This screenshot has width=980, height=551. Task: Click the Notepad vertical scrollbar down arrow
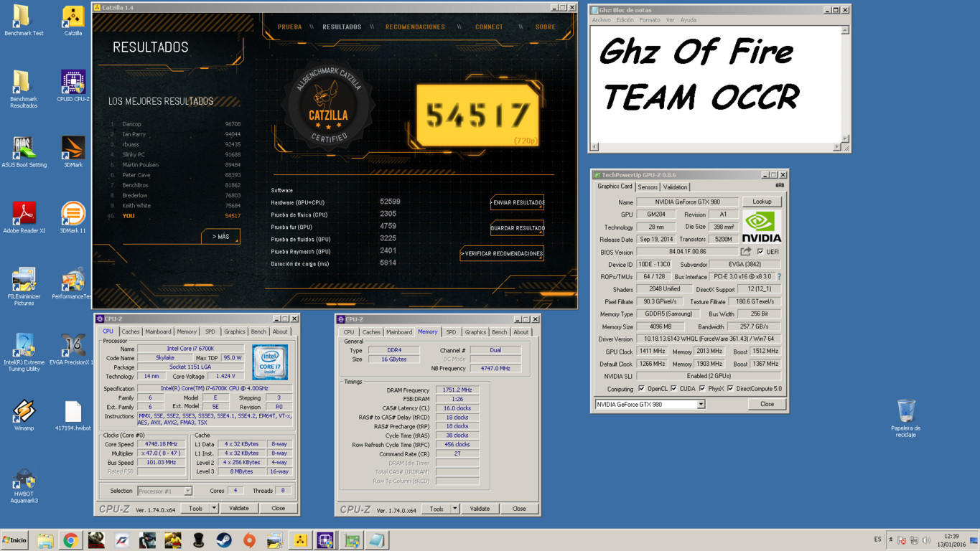[x=845, y=138]
